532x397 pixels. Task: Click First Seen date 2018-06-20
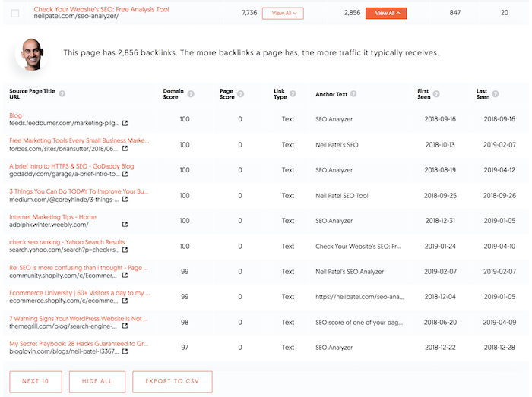point(440,322)
